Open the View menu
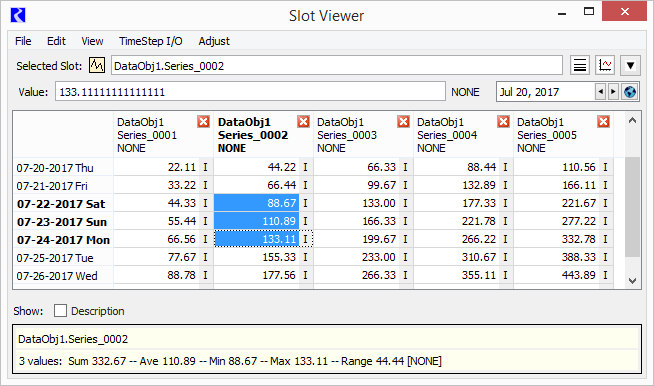Viewport: 654px width, 386px height. pos(92,41)
